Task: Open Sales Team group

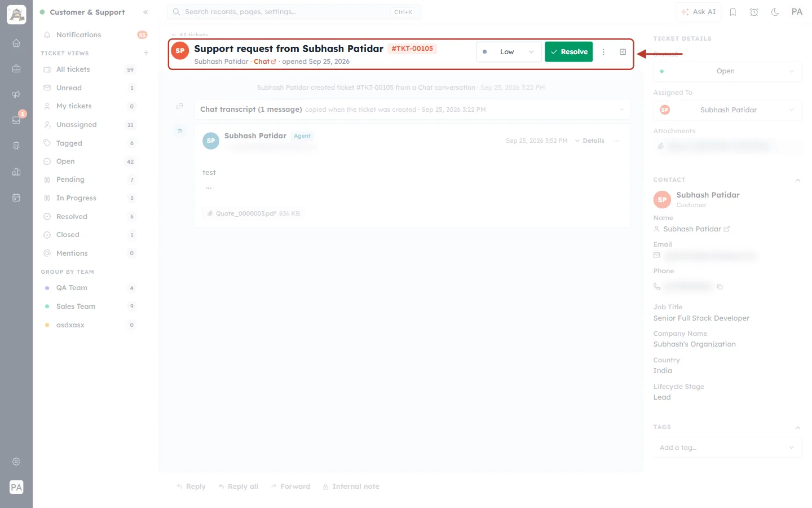Action: pyautogui.click(x=90, y=306)
